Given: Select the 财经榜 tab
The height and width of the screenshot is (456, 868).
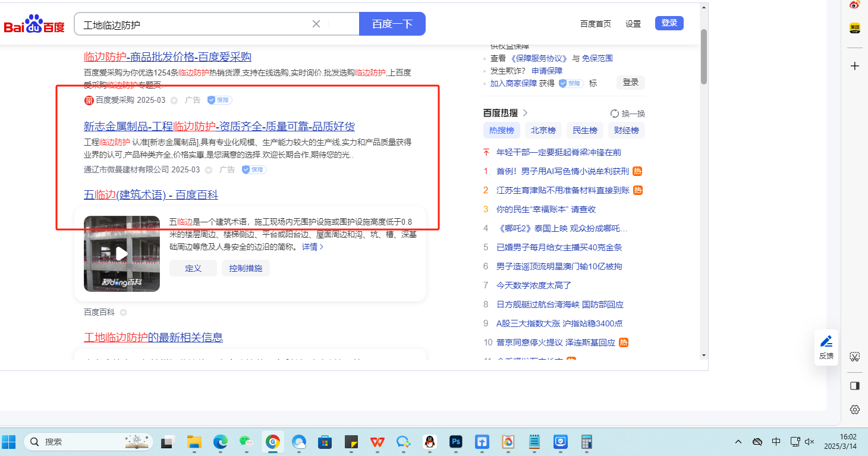Looking at the screenshot, I should (626, 131).
